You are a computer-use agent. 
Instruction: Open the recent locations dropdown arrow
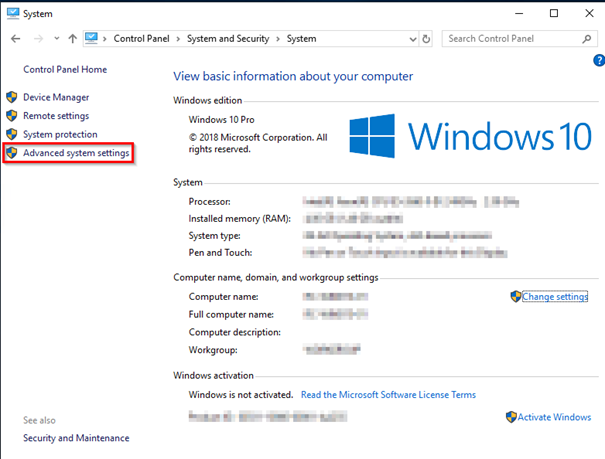(55, 39)
